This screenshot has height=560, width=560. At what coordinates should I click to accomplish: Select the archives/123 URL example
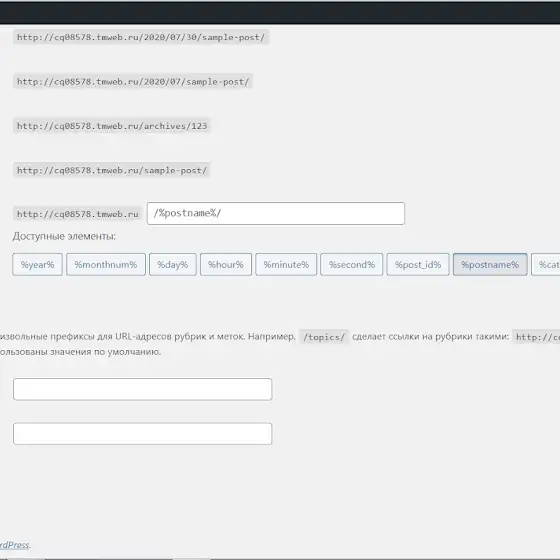click(112, 126)
